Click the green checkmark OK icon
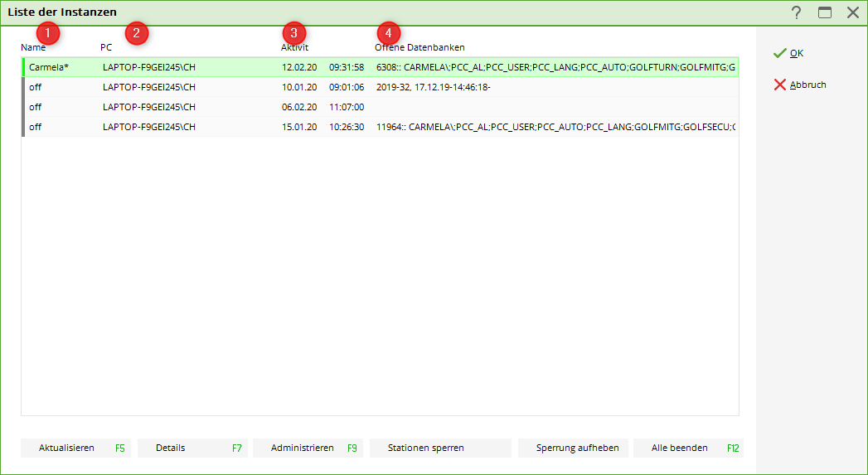Image resolution: width=868 pixels, height=475 pixels. (779, 53)
